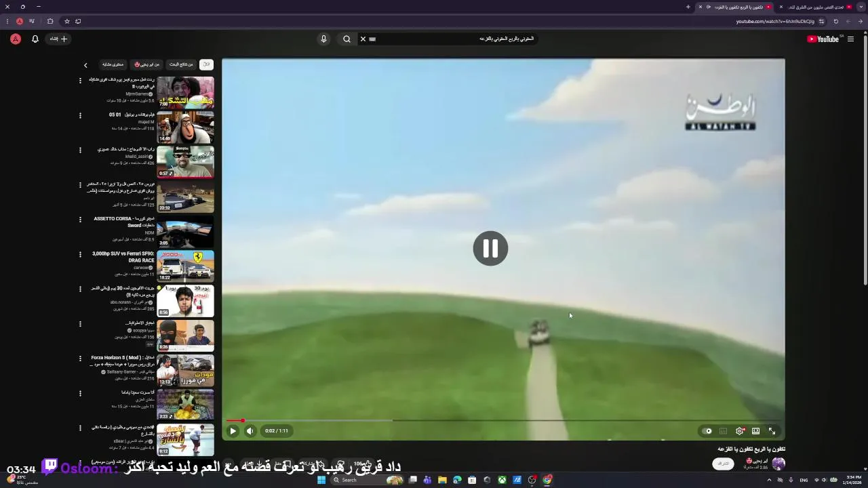The image size is (868, 488).
Task: Select the white 'All' filter chip
Action: pyautogui.click(x=206, y=64)
